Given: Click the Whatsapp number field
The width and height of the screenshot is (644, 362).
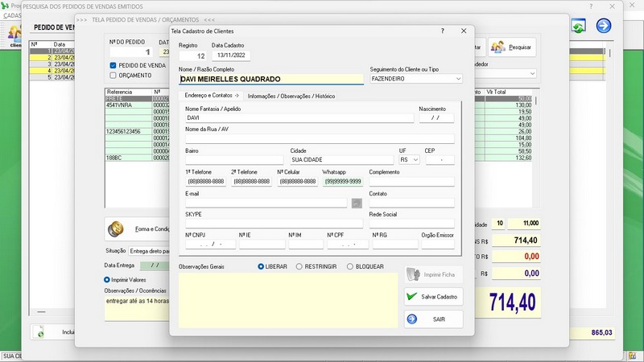Looking at the screenshot, I should coord(343,182).
